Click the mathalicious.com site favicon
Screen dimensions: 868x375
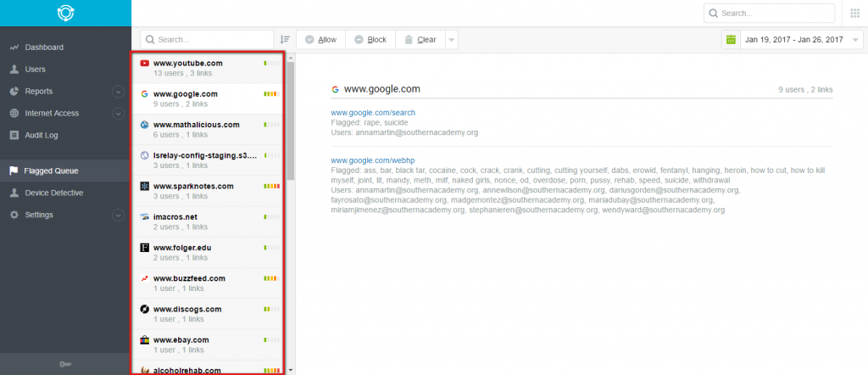pos(144,125)
